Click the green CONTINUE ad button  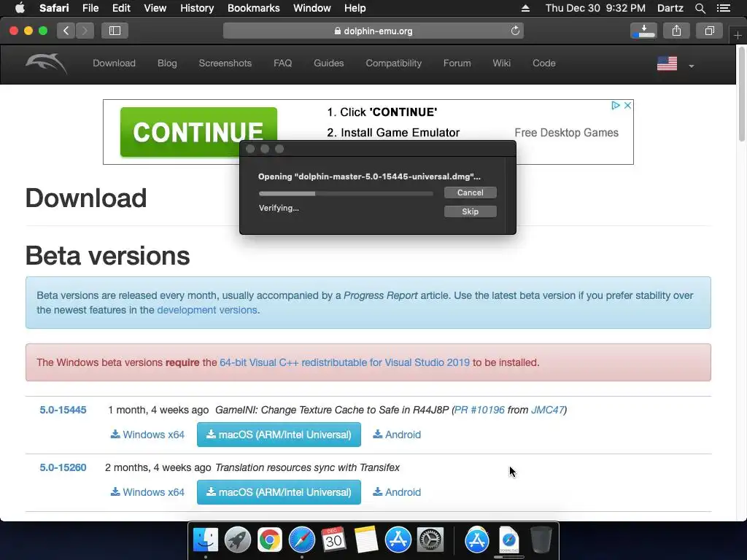(x=198, y=132)
